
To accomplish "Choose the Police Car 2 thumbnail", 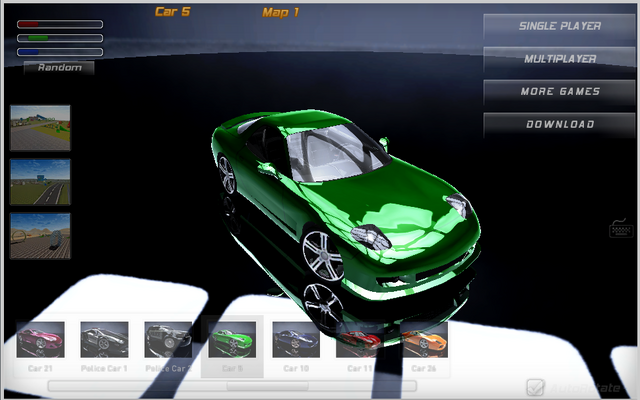I will click(x=168, y=340).
